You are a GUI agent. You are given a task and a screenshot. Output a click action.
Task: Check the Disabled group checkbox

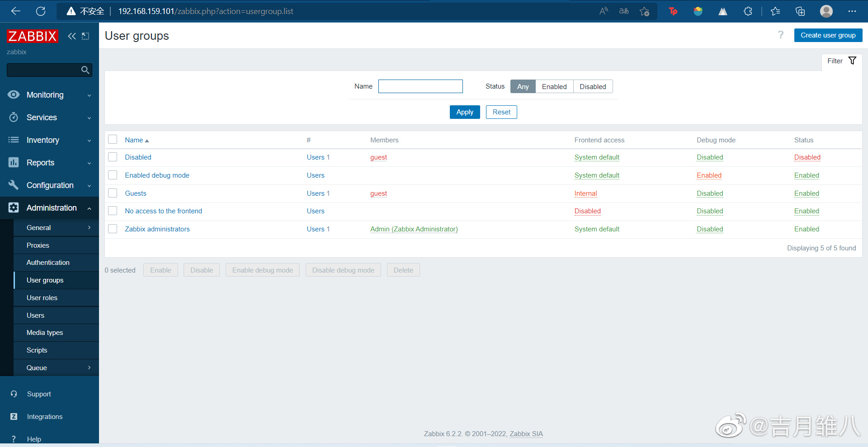(x=113, y=157)
